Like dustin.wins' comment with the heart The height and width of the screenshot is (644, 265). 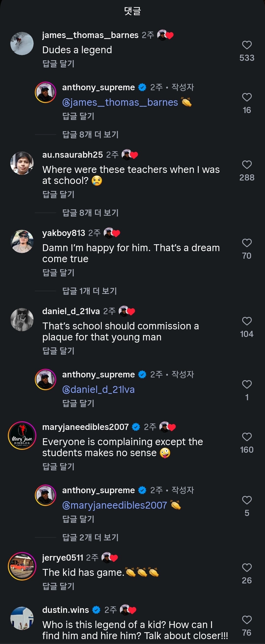pyautogui.click(x=247, y=620)
